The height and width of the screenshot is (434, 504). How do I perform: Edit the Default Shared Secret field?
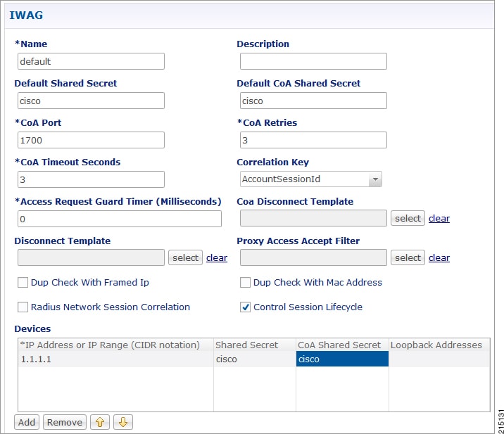91,101
